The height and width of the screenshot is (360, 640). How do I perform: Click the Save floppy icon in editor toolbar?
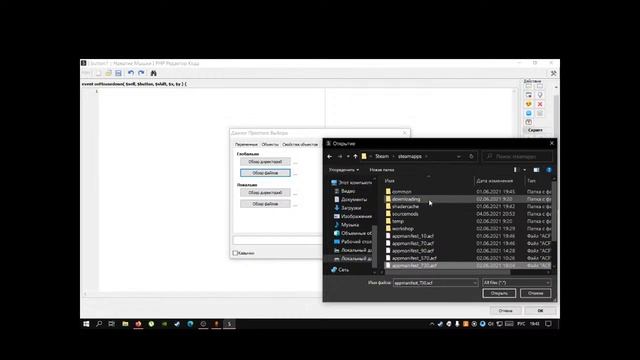pos(118,73)
